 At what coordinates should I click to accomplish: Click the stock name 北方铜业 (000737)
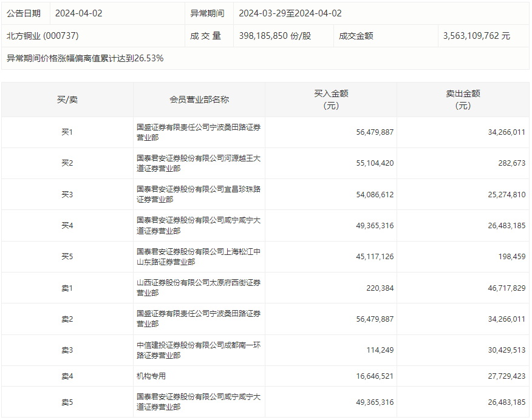click(43, 36)
